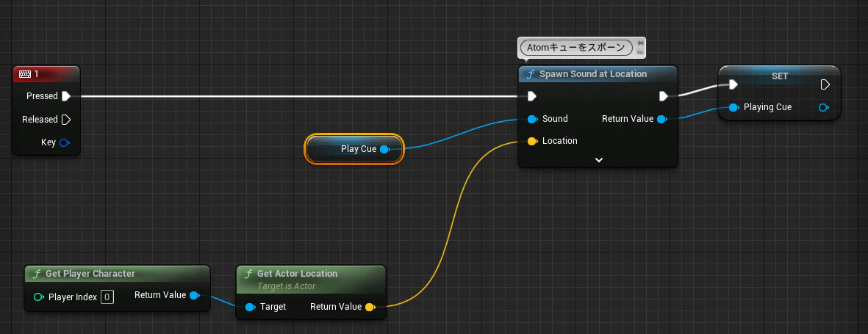The image size is (868, 334).
Task: Click the SET node output execution pin
Action: coord(825,84)
